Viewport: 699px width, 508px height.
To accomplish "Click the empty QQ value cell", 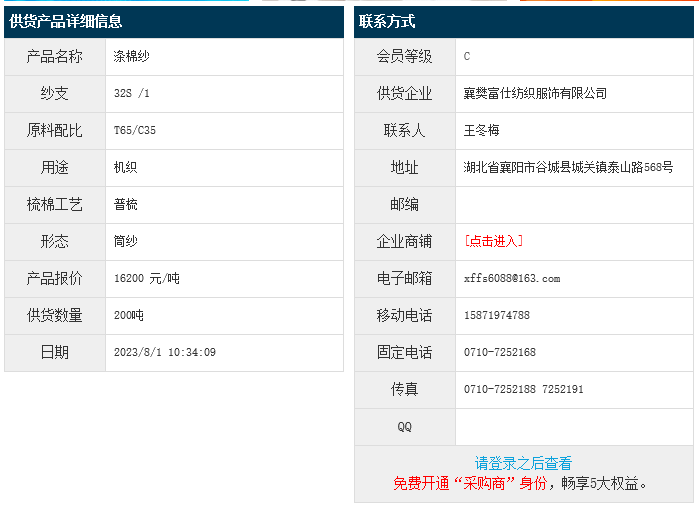I will 573,426.
